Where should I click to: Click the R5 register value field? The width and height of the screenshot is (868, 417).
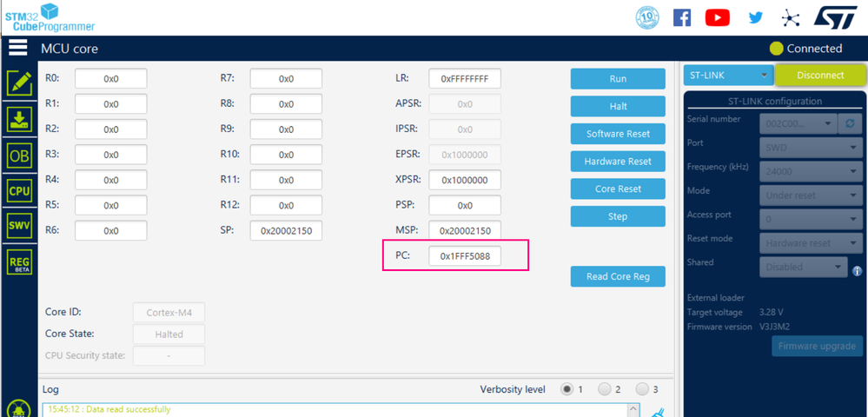point(110,205)
